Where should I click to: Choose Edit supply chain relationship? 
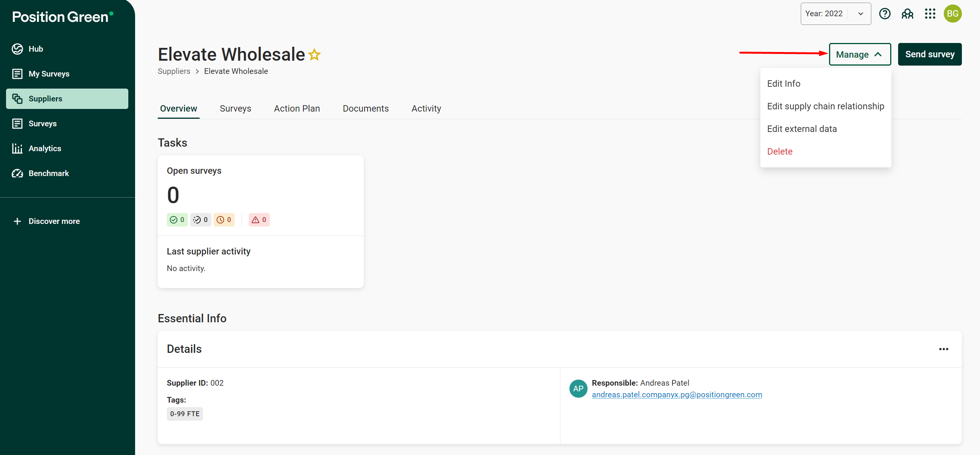tap(825, 106)
